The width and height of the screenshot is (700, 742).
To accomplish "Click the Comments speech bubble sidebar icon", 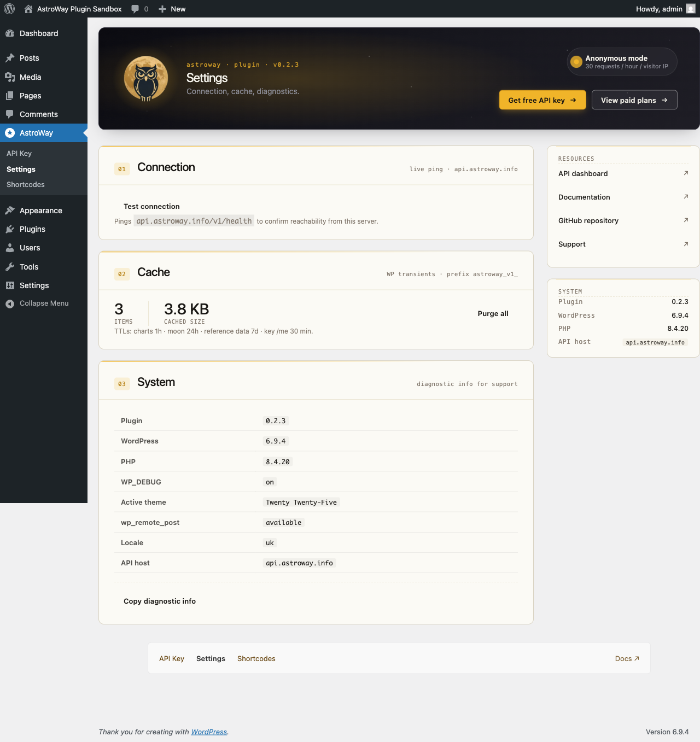I will [10, 114].
